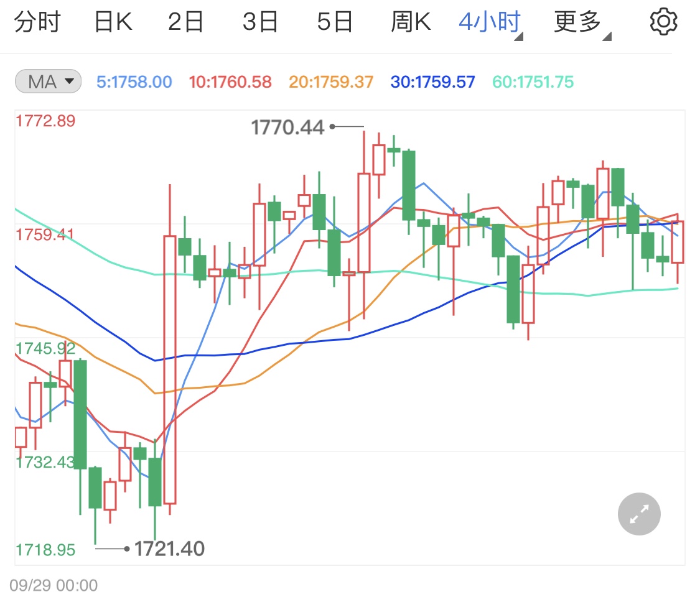This screenshot has height=602, width=700.
Task: Click the fullscreen expand icon
Action: click(638, 514)
